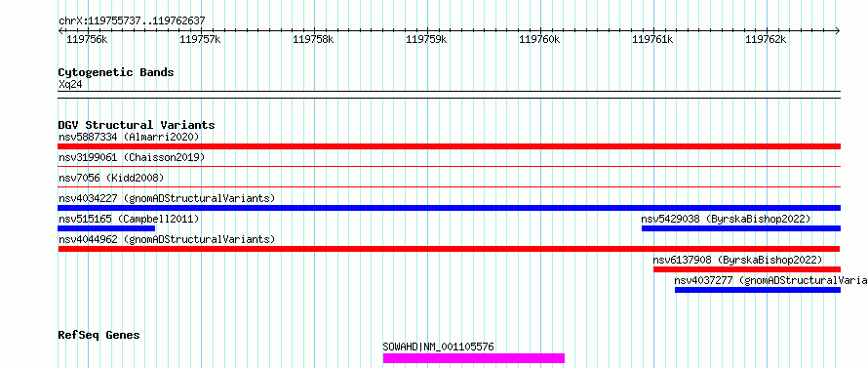Screen dimensions: 868x368
Task: Click the blue nsv5429038 variant bar
Action: 740,228
